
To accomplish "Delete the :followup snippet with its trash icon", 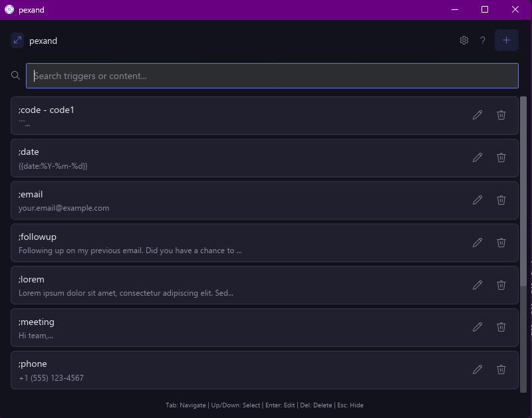I will click(501, 243).
